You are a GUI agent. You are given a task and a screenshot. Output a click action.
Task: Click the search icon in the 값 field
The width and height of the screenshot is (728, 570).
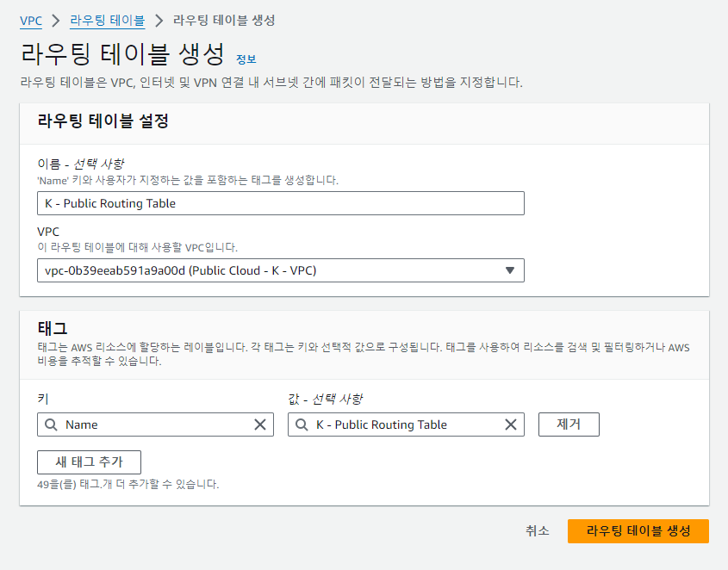[300, 424]
